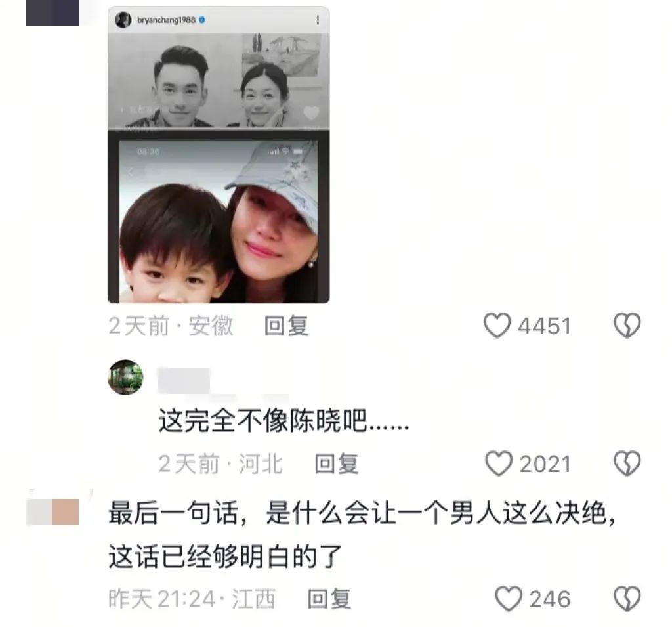Open the bryanchang1988 username link
This screenshot has width=672, height=627.
166,20
